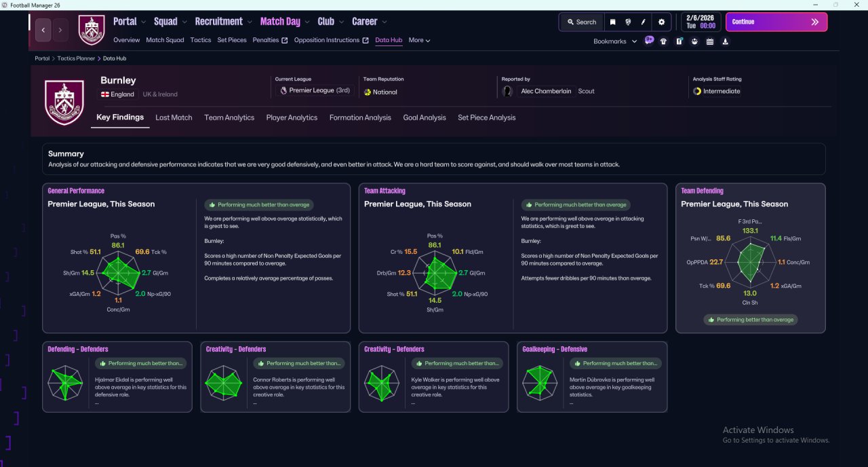Image resolution: width=868 pixels, height=467 pixels.
Task: Click the Search field
Action: pyautogui.click(x=581, y=22)
